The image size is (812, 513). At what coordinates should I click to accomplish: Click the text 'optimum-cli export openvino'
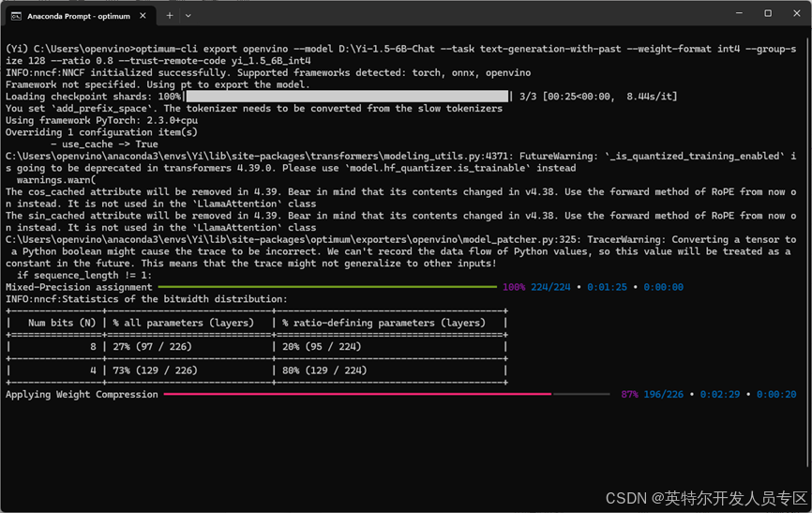[x=212, y=49]
